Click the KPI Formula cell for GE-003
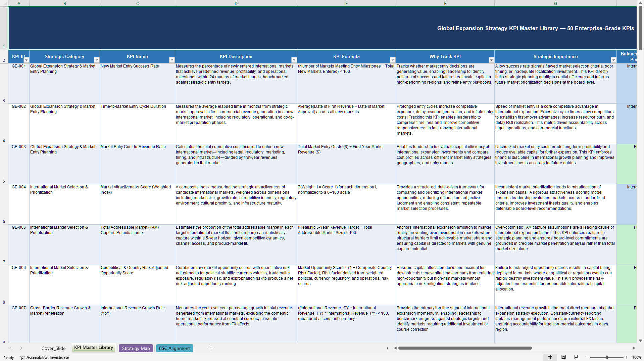The width and height of the screenshot is (644, 361). 346,164
